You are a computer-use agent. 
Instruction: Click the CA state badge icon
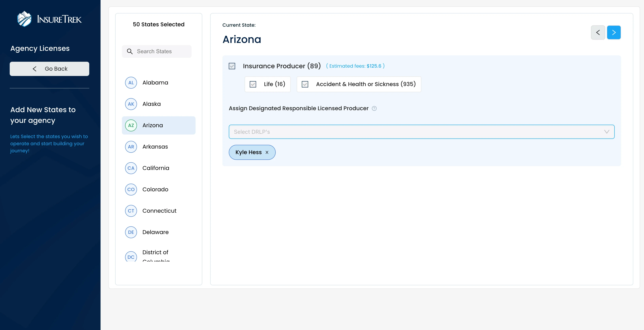click(x=131, y=168)
